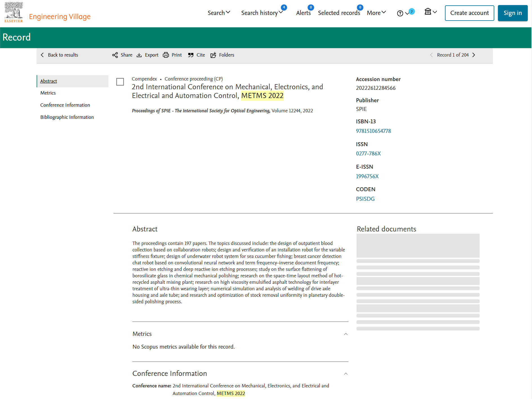This screenshot has height=399, width=532.
Task: Expand the Search dropdown menu
Action: 219,13
